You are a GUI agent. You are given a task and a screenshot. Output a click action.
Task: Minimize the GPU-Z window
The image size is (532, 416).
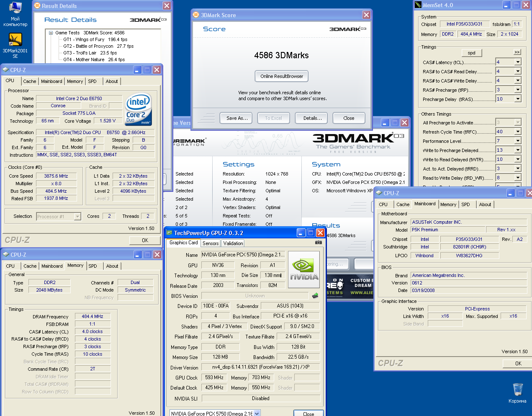coord(301,233)
